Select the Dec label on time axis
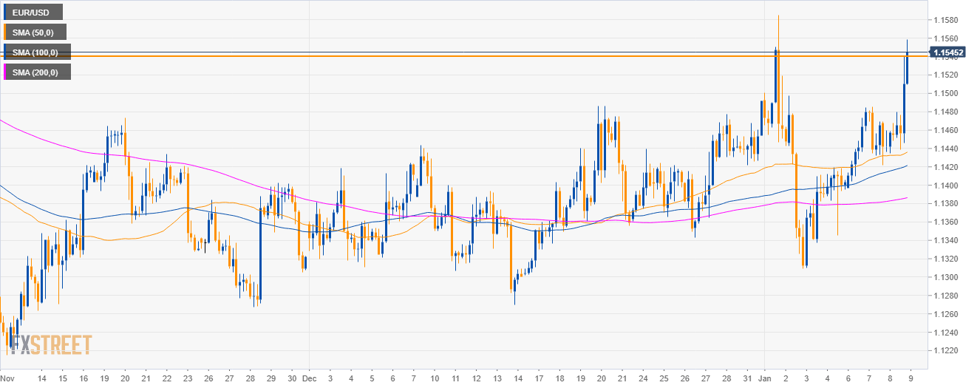Screen dimensions: 980x388 pyautogui.click(x=309, y=377)
